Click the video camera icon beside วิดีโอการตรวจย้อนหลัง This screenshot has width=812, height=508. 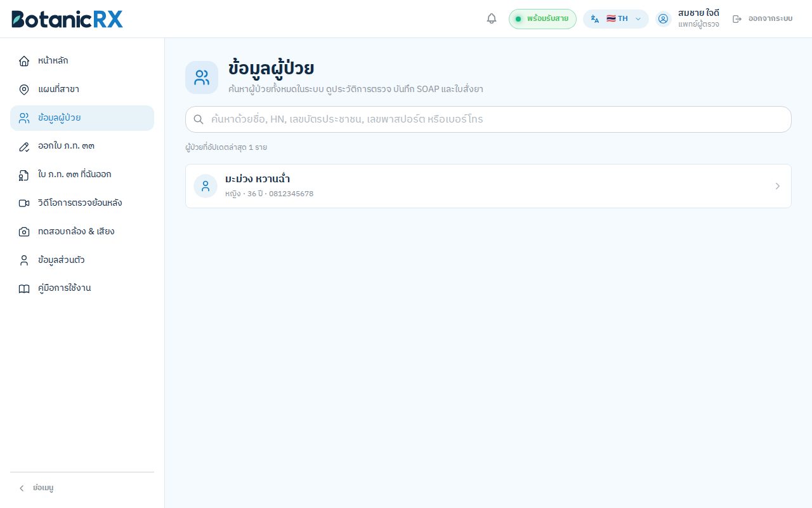click(x=24, y=203)
